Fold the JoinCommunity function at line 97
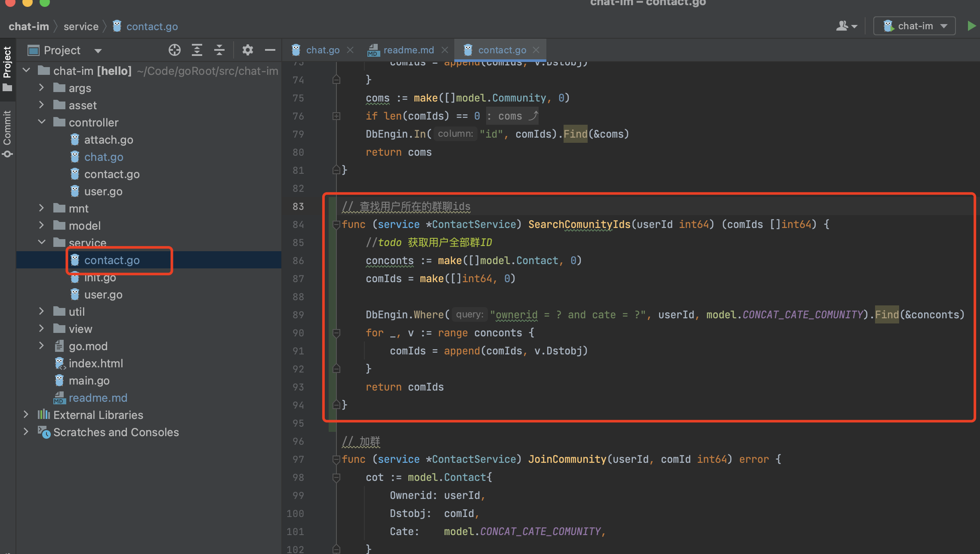This screenshot has width=980, height=554. tap(336, 459)
